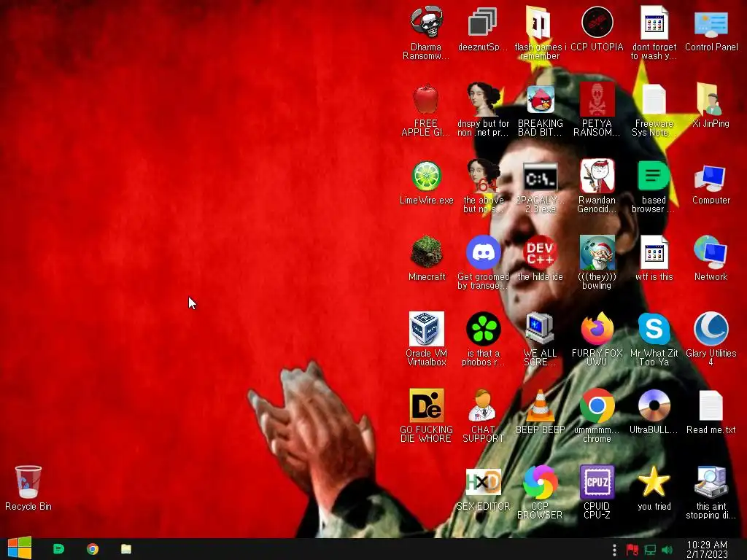Viewport: 747px width, 560px height.
Task: Open the Windows Start menu
Action: click(20, 548)
